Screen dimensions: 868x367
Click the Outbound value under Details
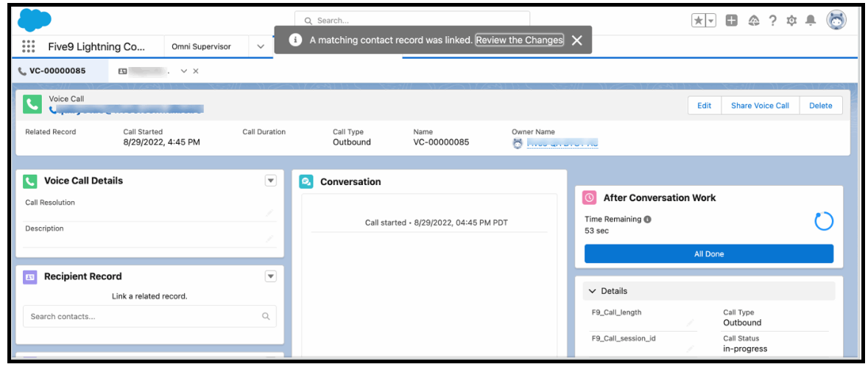click(x=742, y=323)
